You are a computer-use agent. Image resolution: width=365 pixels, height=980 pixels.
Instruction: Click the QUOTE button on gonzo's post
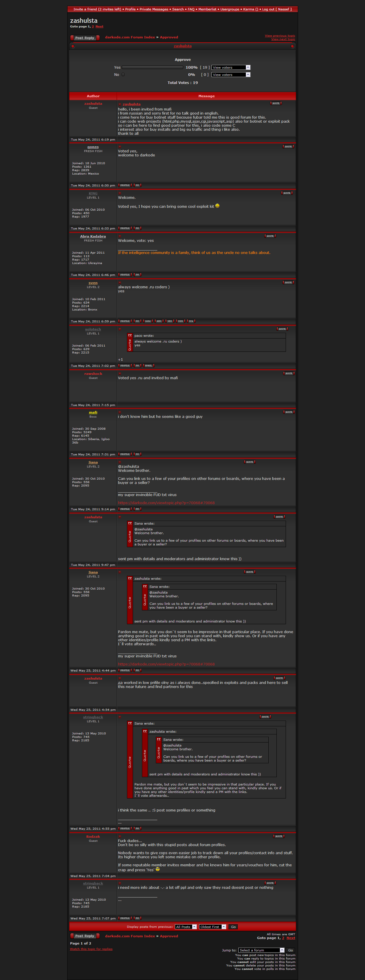[288, 147]
